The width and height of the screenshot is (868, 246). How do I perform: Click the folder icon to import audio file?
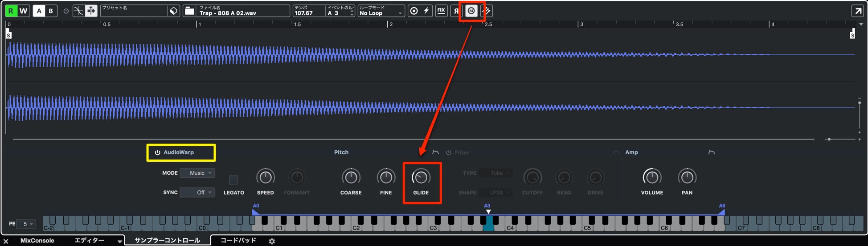[189, 11]
